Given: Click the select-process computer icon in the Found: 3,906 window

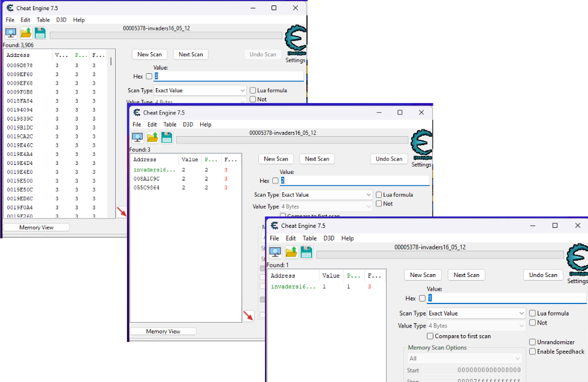Looking at the screenshot, I should tap(11, 33).
